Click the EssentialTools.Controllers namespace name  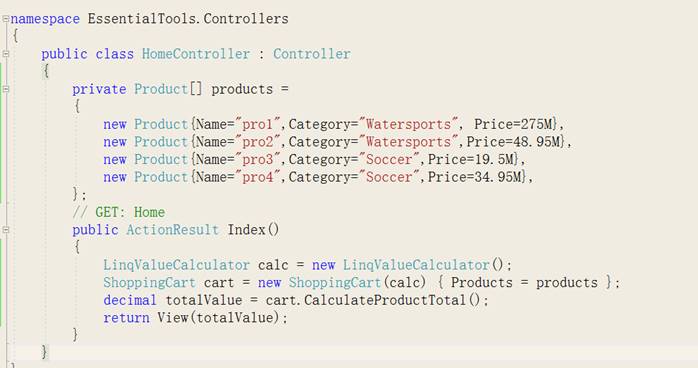click(188, 19)
